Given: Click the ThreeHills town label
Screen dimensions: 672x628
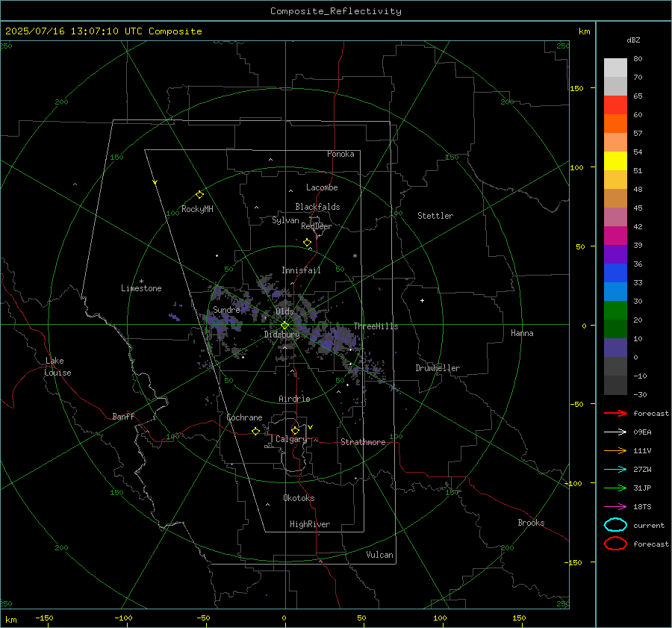Looking at the screenshot, I should coord(376,326).
